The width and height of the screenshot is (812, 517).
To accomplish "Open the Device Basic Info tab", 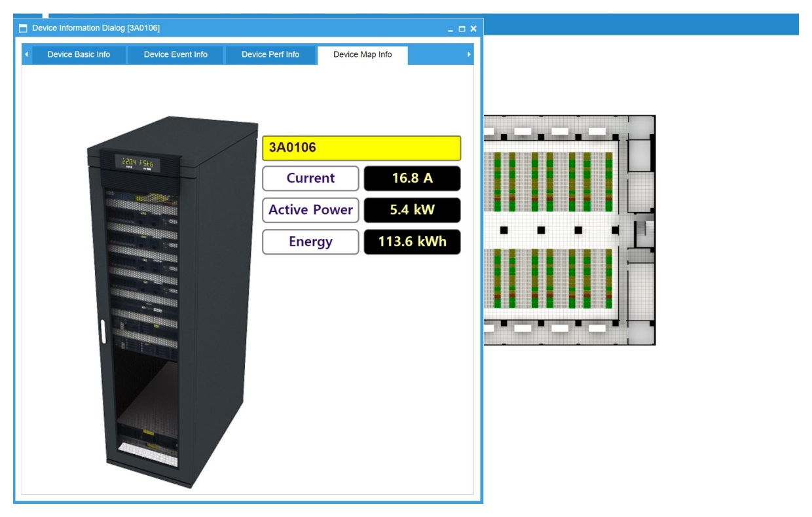I will (79, 55).
